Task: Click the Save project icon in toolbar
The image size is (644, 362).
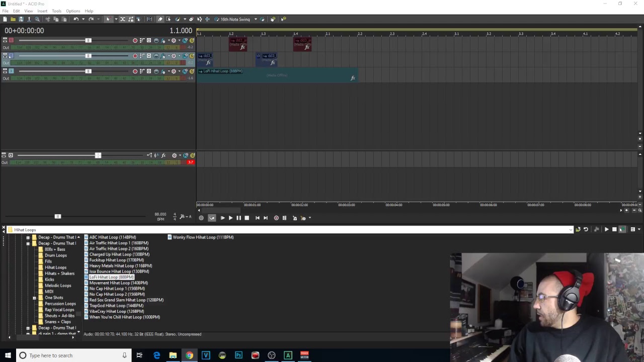Action: tap(21, 19)
